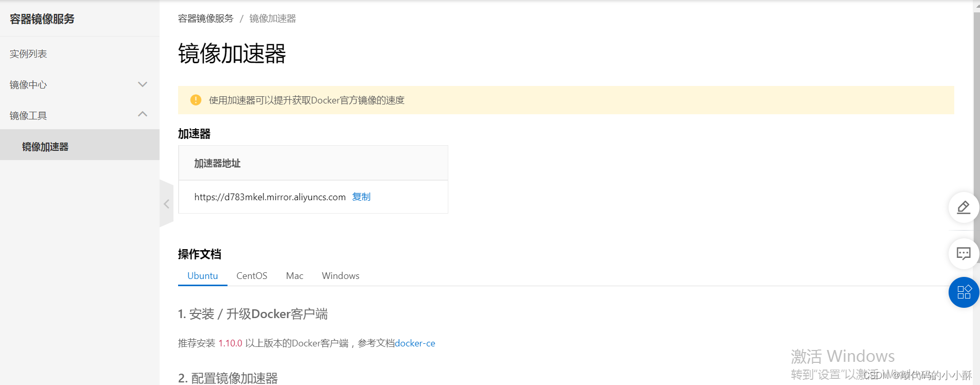Go to 容器镜像服务 breadcrumb link
980x385 pixels.
[x=205, y=19]
